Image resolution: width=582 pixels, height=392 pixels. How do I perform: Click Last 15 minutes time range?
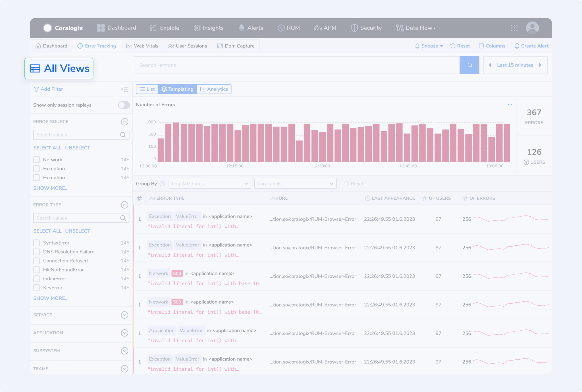coord(515,65)
